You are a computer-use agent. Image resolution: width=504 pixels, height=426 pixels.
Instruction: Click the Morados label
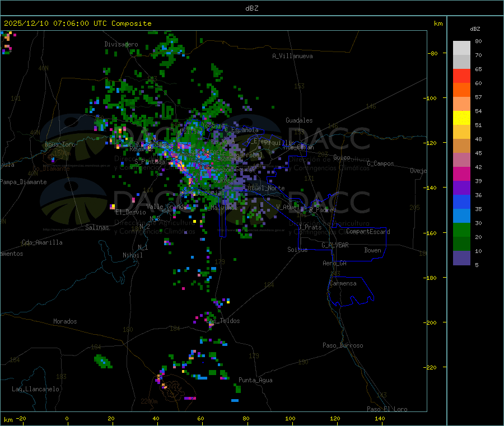[65, 321]
